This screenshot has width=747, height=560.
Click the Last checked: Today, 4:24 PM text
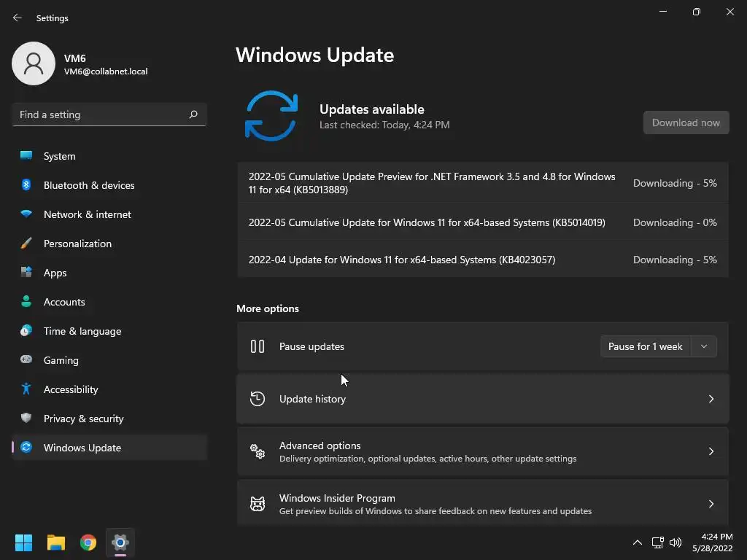(x=384, y=125)
